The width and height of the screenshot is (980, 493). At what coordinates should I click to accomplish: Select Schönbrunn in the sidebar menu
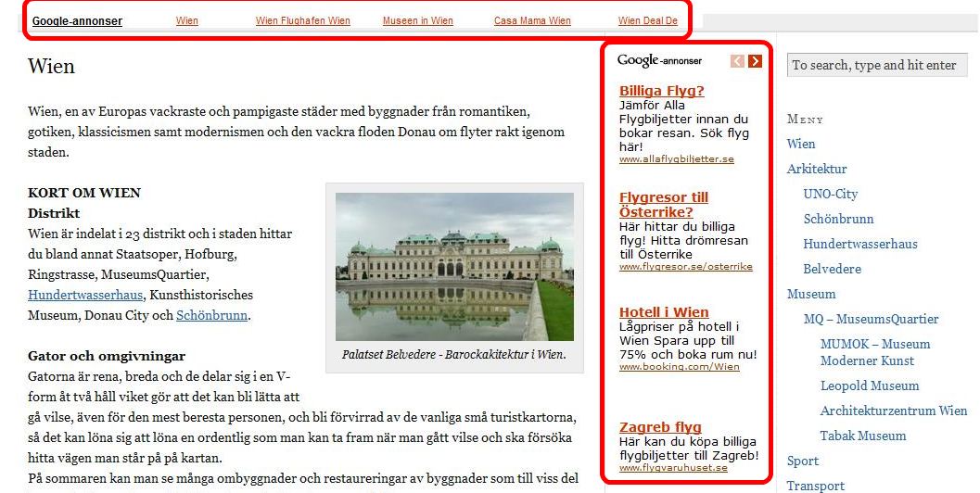[x=839, y=219]
